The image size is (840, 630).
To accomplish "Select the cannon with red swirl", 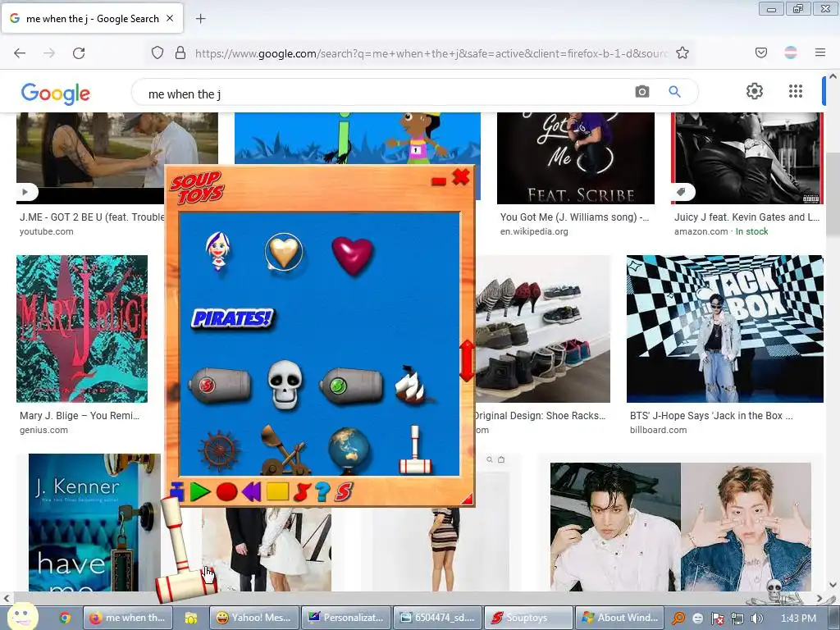I will [220, 385].
